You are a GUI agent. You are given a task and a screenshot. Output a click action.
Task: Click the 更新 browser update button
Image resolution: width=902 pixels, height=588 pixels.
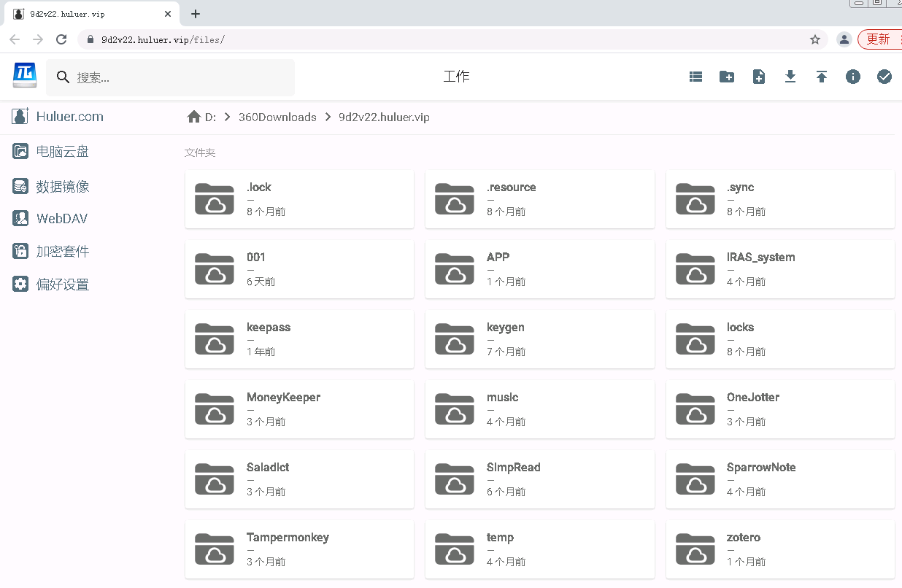pyautogui.click(x=880, y=39)
